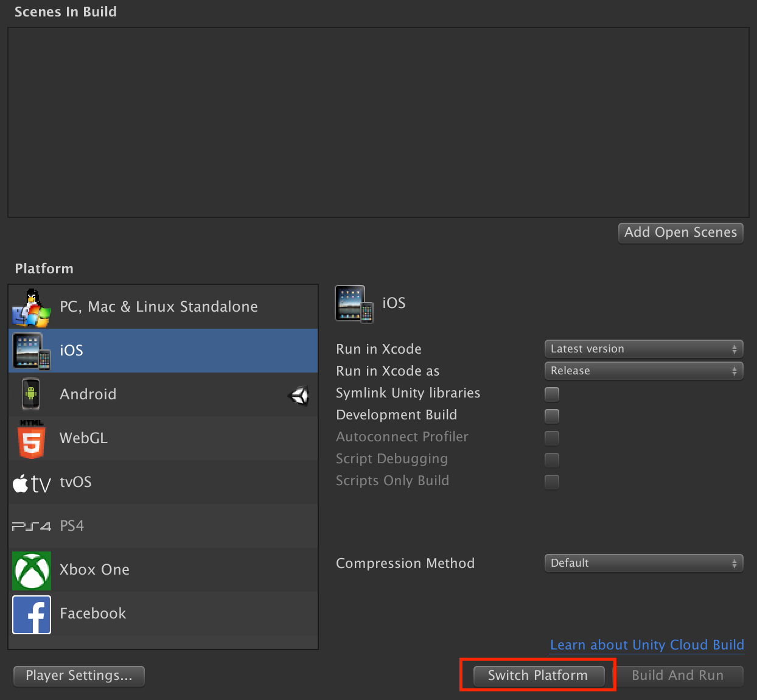Screen dimensions: 757x700
Task: Click the Compression Method label
Action: (405, 564)
